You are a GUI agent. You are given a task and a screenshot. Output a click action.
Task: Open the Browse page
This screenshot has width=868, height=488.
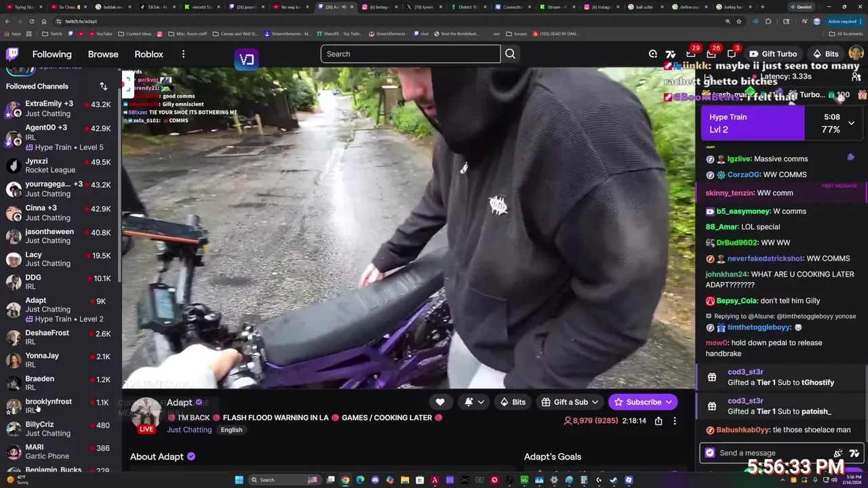click(x=103, y=54)
